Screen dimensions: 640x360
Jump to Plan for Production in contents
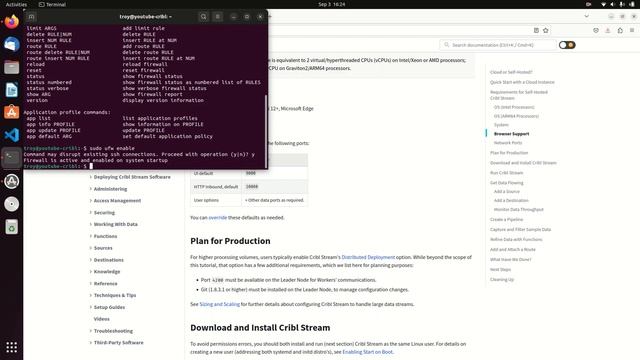[509, 153]
